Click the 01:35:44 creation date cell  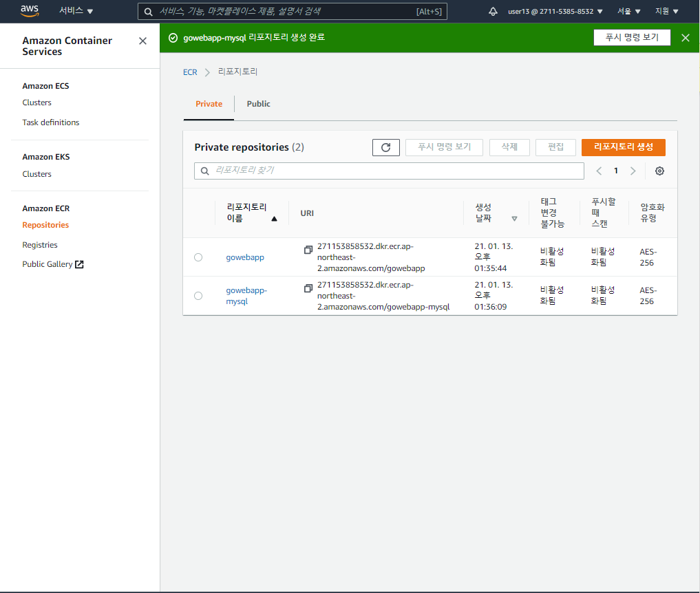[494, 257]
